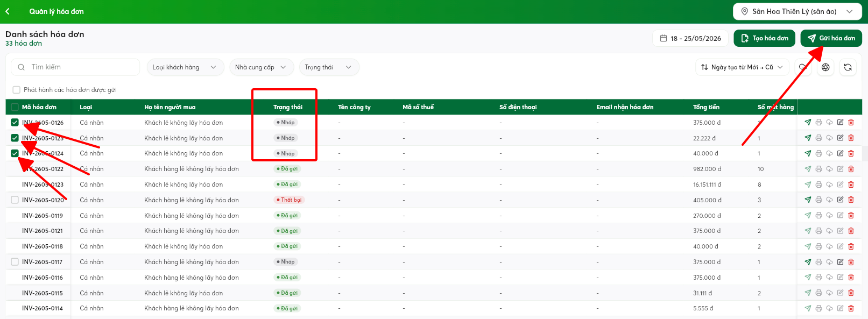The width and height of the screenshot is (868, 319).
Task: Enable 'Phát hành các hóa đơn được gửi'
Action: point(17,90)
